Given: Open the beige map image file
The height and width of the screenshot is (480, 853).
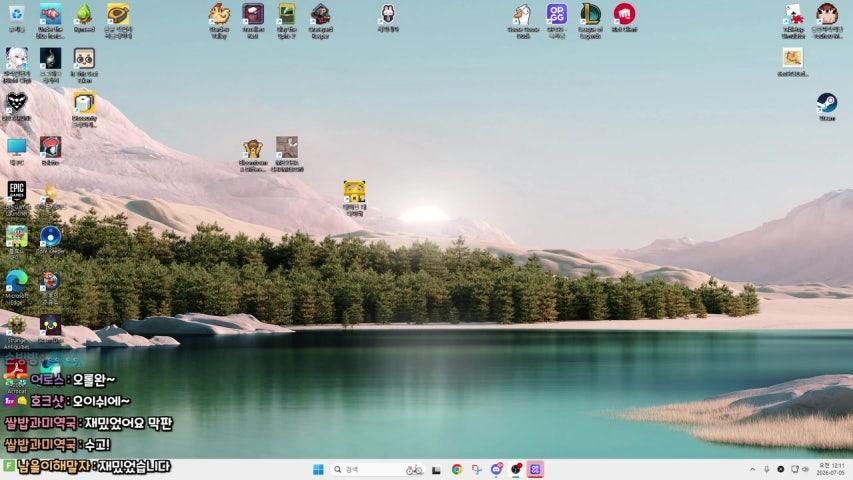Looking at the screenshot, I should point(793,59).
